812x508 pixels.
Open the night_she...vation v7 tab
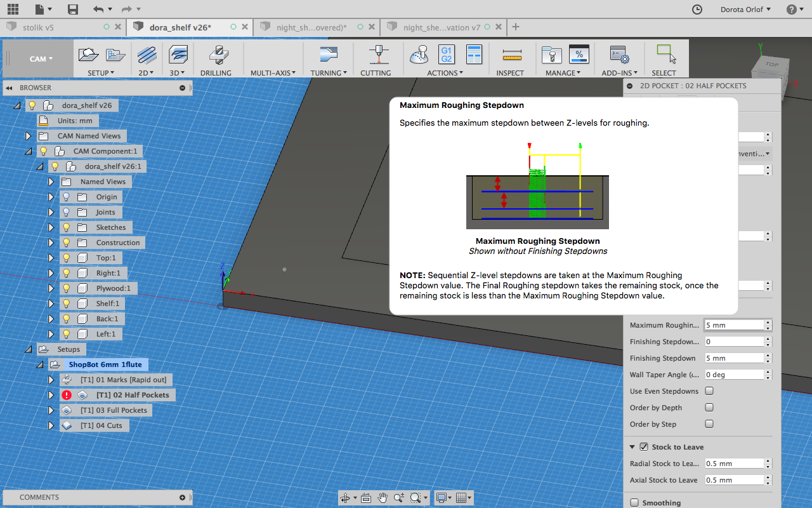(x=442, y=27)
